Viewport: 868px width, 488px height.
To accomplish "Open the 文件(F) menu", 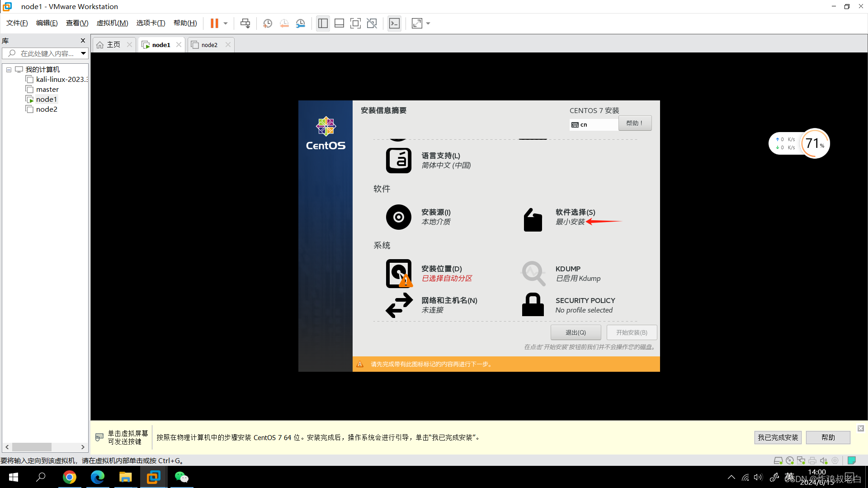I will (x=17, y=23).
